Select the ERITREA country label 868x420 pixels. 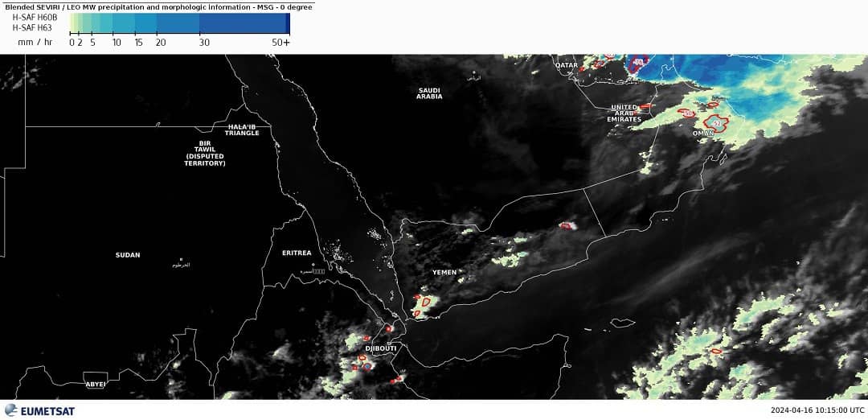click(297, 253)
